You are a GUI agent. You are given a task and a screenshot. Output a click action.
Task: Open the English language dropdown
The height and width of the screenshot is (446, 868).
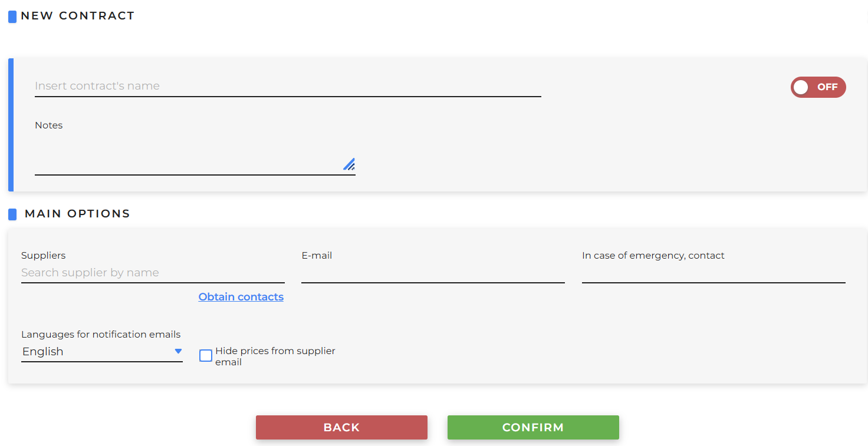point(94,352)
